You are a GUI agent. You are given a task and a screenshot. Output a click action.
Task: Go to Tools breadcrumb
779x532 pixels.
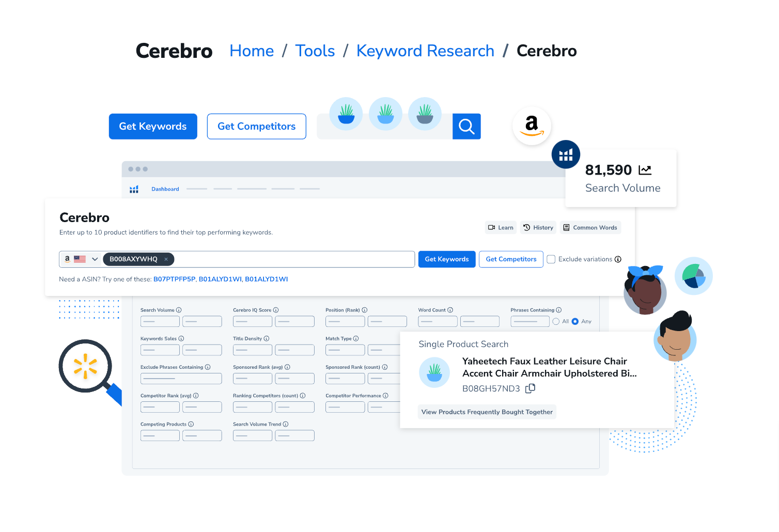(315, 51)
